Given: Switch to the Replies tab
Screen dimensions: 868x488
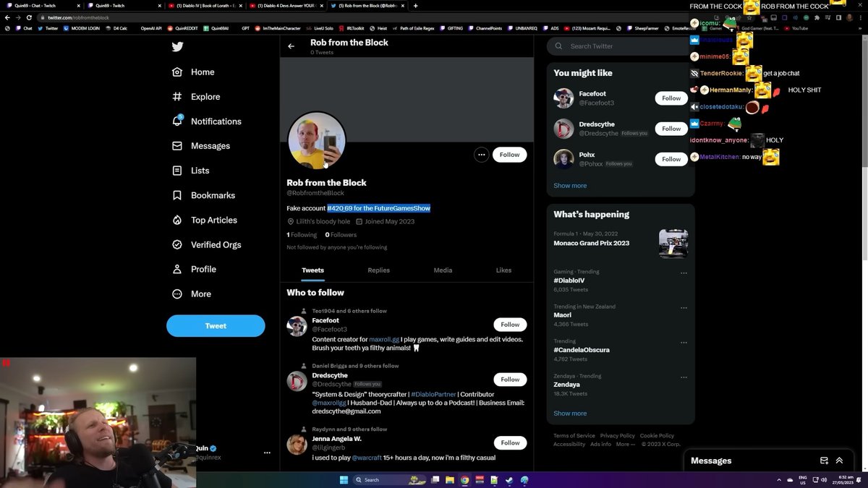Looking at the screenshot, I should [378, 270].
